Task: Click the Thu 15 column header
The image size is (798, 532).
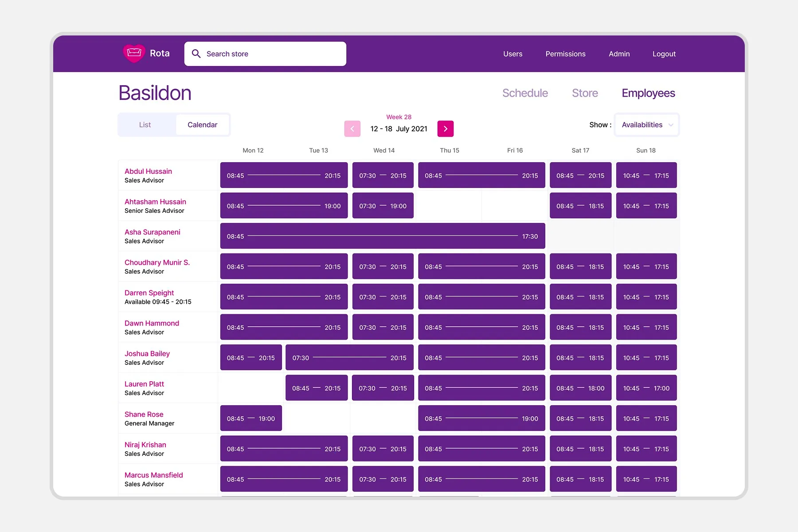Action: (450, 150)
